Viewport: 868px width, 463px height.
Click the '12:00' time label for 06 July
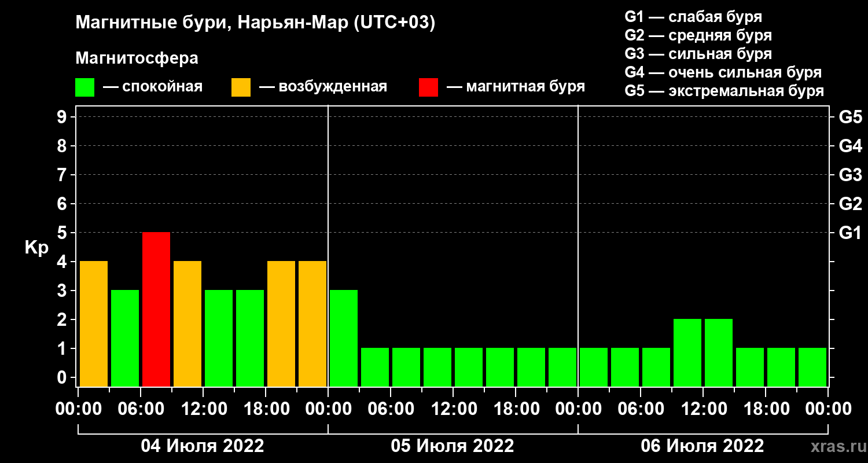[x=703, y=409]
